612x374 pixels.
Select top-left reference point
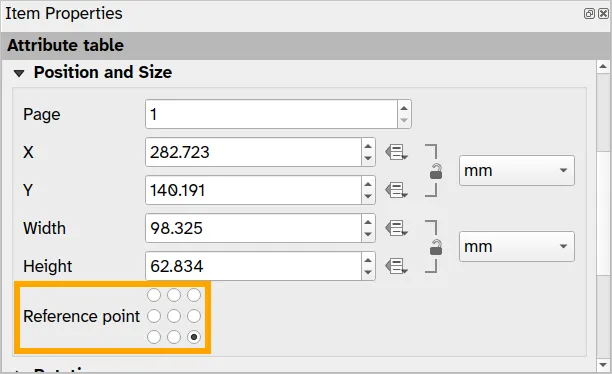click(x=154, y=295)
